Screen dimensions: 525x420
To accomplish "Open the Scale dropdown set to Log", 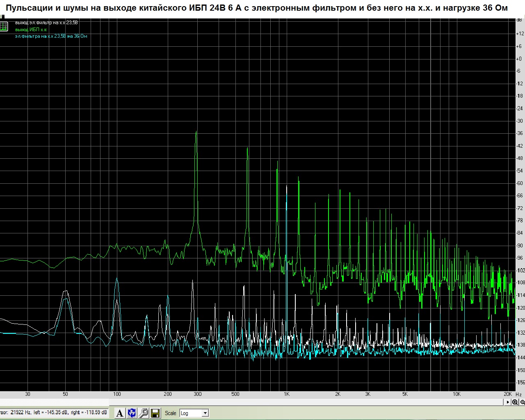I will tap(194, 413).
